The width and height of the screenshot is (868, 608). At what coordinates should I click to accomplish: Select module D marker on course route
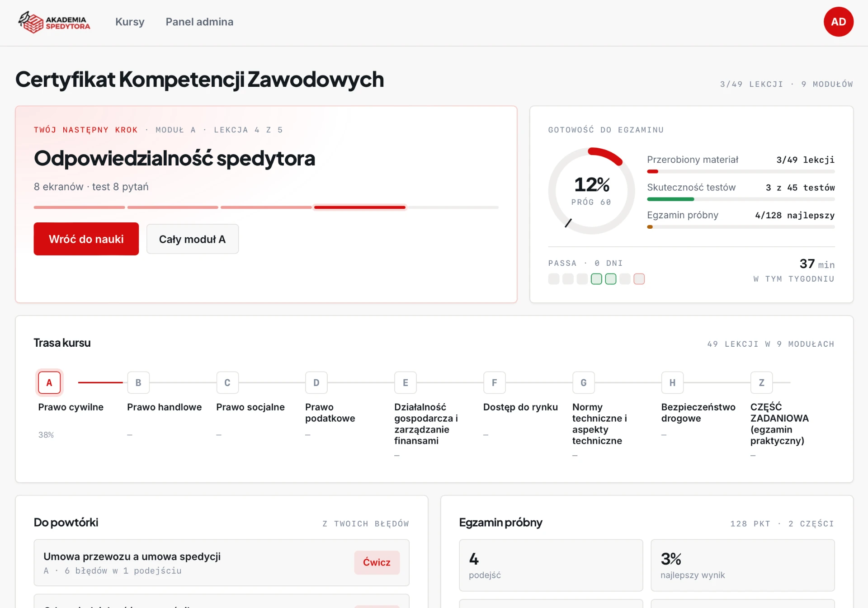[x=316, y=382]
